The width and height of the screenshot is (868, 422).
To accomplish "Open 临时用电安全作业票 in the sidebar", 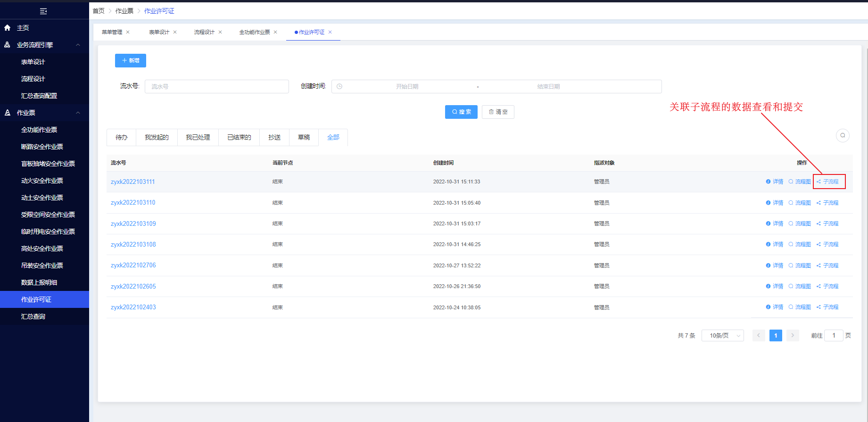I will click(44, 232).
